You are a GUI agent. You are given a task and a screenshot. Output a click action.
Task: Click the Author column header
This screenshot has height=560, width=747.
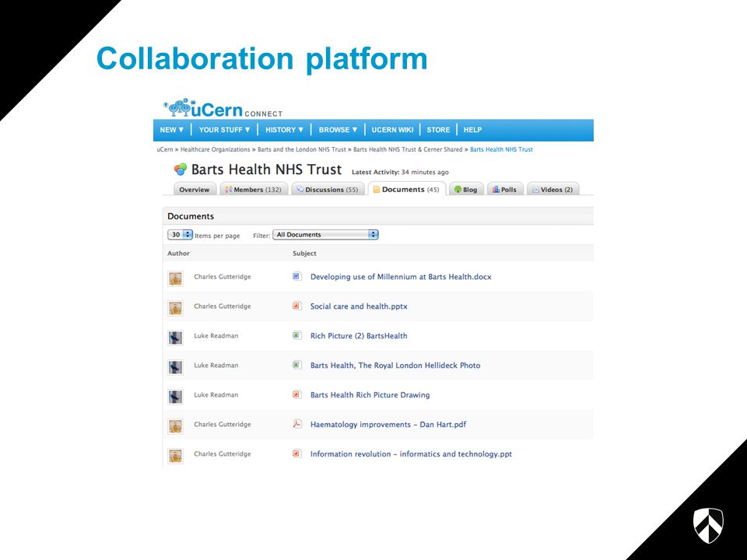click(x=179, y=254)
